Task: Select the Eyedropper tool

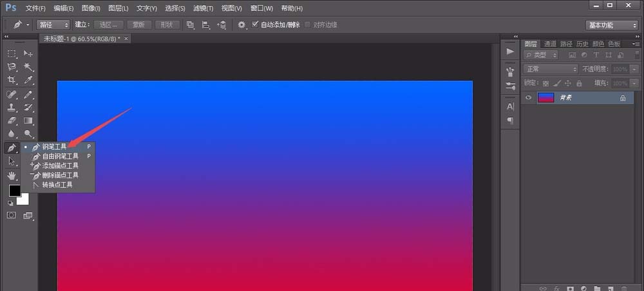Action: point(28,80)
